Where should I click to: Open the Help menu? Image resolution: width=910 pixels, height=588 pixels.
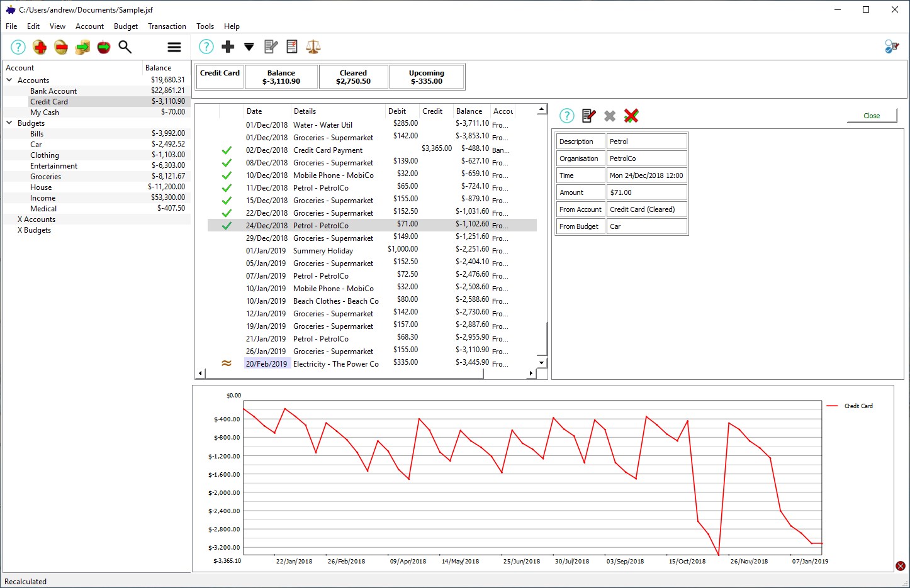pos(232,26)
